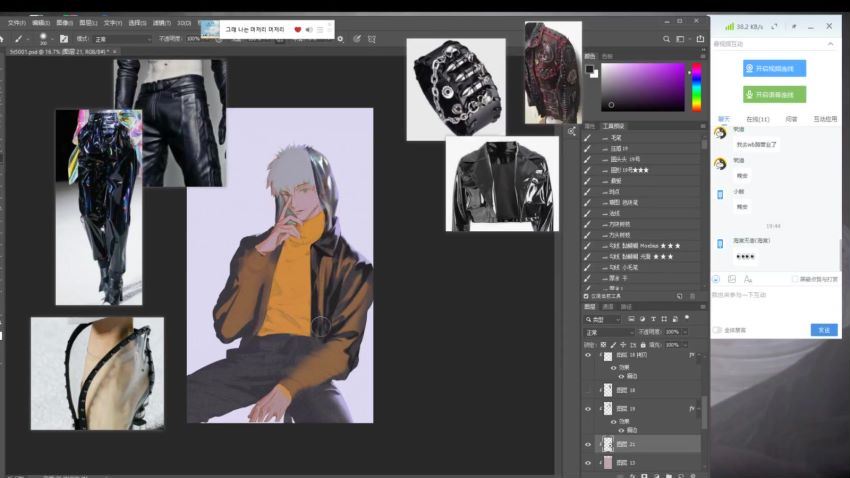Click lock position move icon
Image resolution: width=850 pixels, height=478 pixels.
pos(623,345)
